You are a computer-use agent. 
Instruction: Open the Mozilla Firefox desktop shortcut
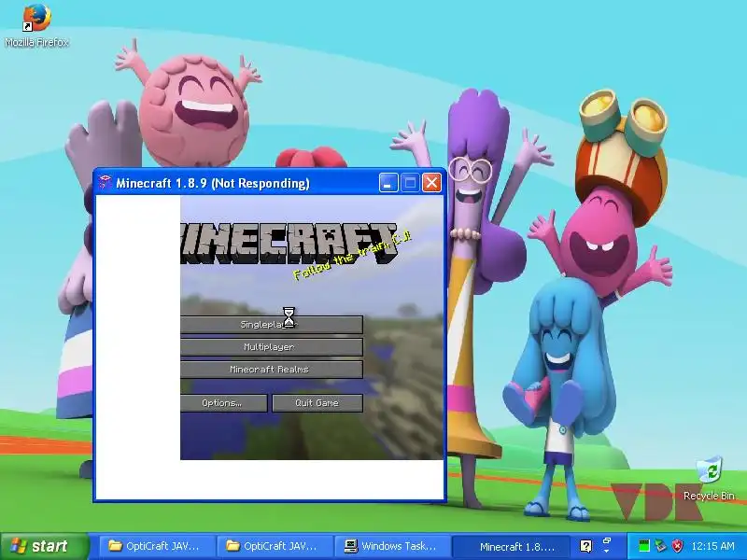pyautogui.click(x=36, y=25)
